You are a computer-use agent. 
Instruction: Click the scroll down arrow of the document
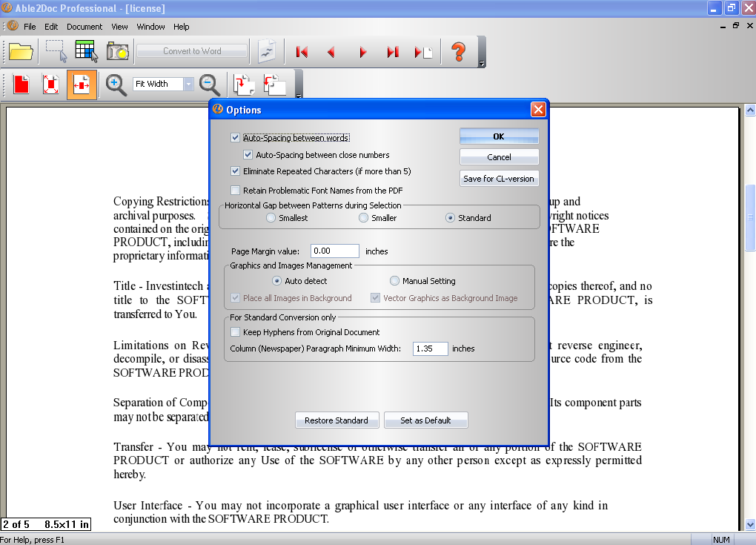[750, 524]
